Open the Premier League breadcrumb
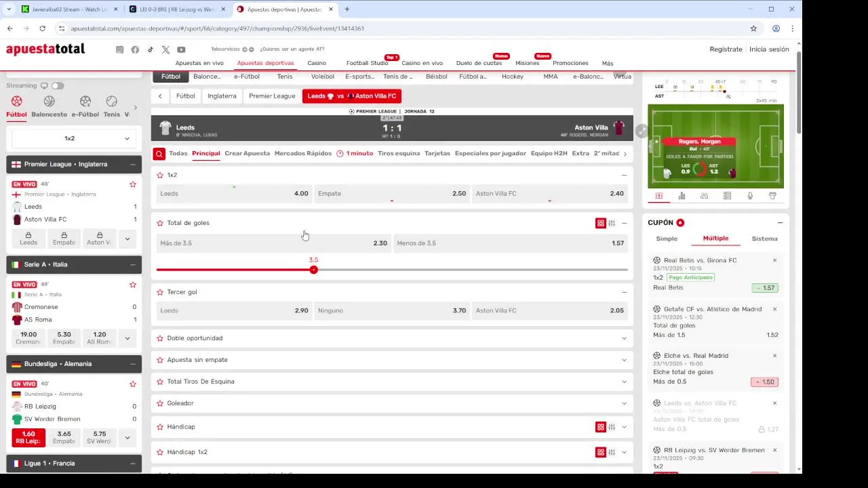This screenshot has height=488, width=868. (272, 96)
